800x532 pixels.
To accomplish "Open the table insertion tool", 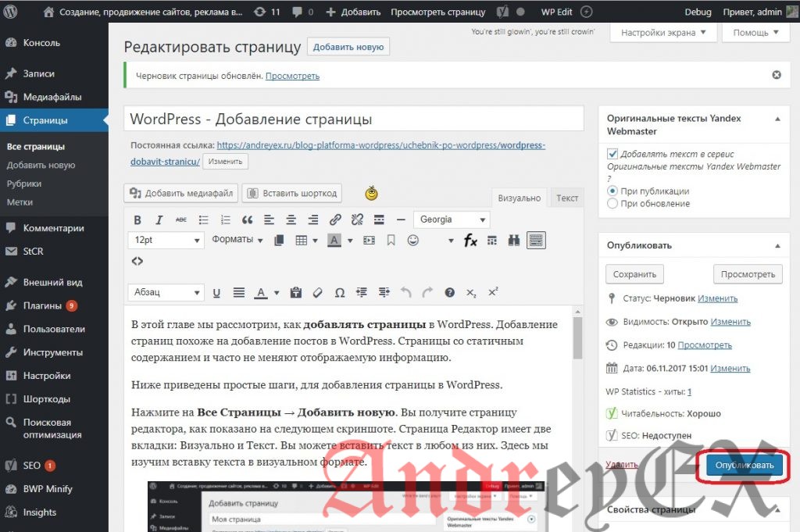I will (x=302, y=240).
